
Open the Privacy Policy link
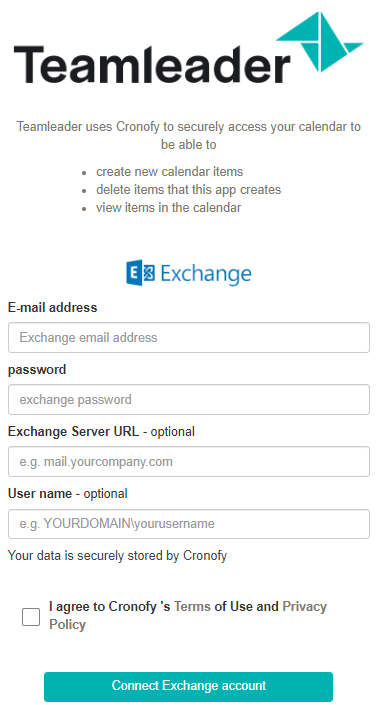tap(188, 616)
